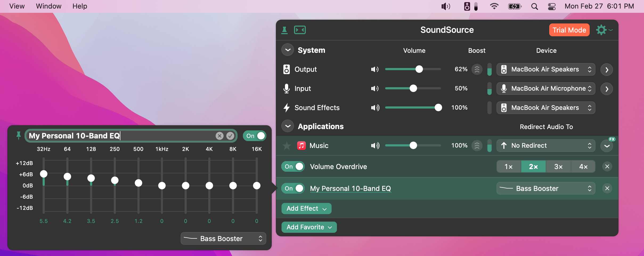This screenshot has width=644, height=256.
Task: Open Wi-Fi menu bar icon
Action: coord(494,6)
